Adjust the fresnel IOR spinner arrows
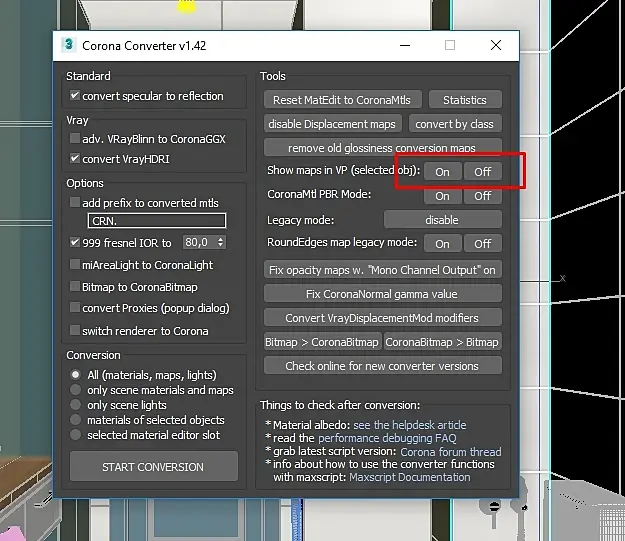This screenshot has width=625, height=541. pos(220,242)
